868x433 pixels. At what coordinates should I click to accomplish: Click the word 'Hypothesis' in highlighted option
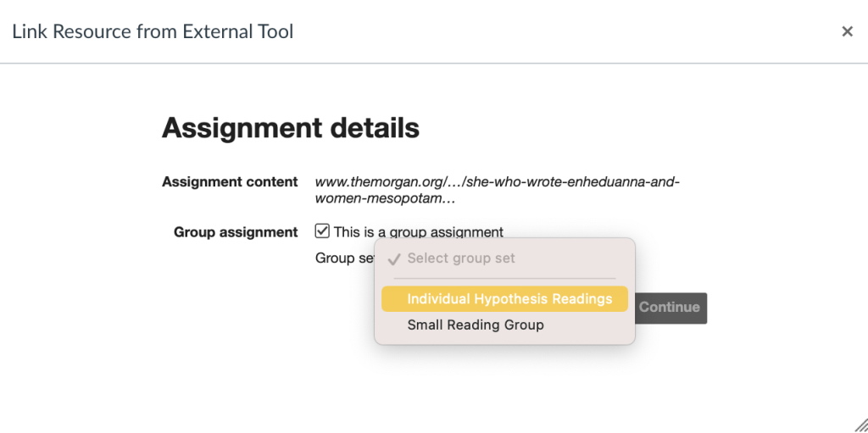(x=511, y=299)
